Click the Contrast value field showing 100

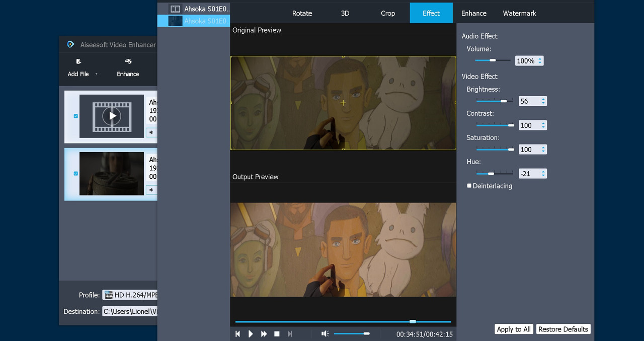pos(529,125)
